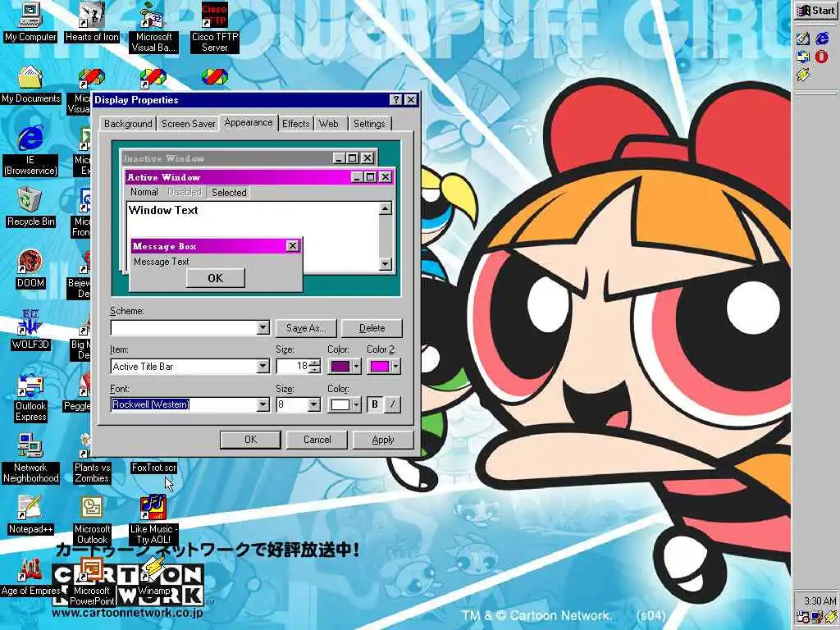Screen dimensions: 840x630
Task: Click the Save As... button
Action: click(x=306, y=328)
